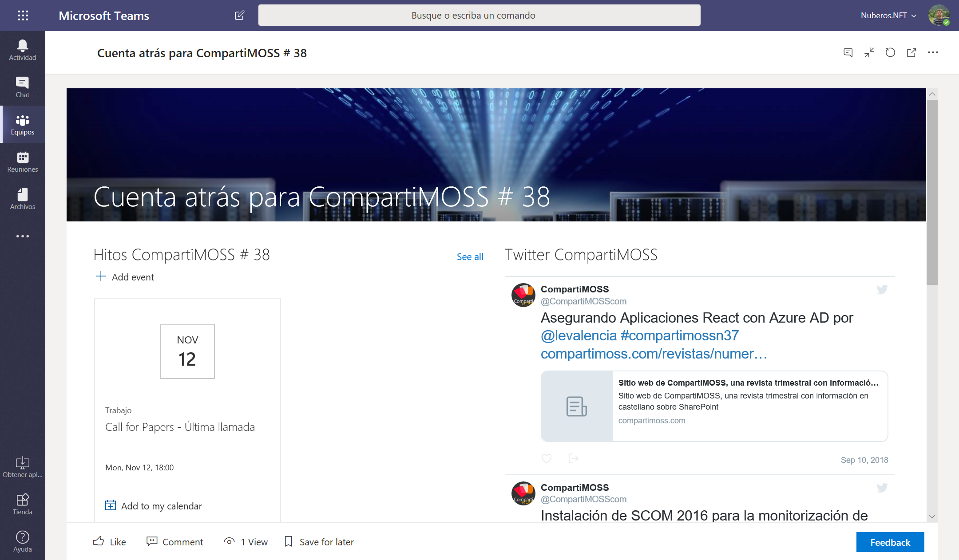Select Equipos in the sidebar
Image resolution: width=959 pixels, height=560 pixels.
(x=22, y=123)
